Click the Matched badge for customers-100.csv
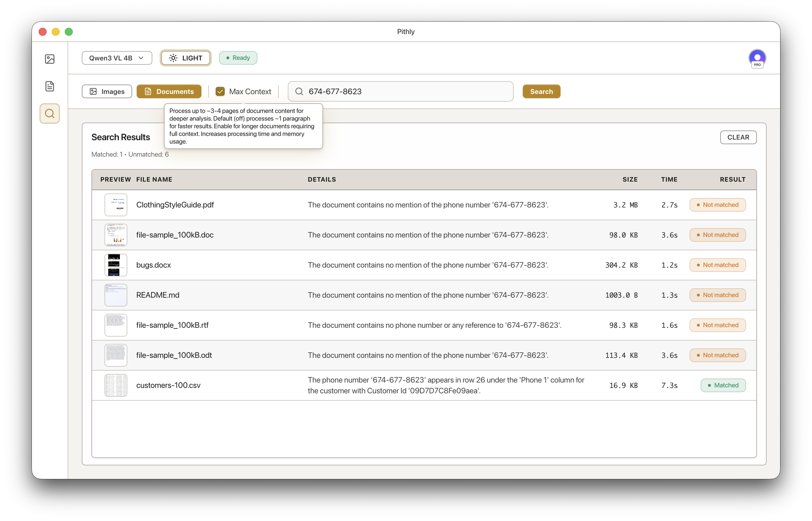This screenshot has width=812, height=521. tap(723, 385)
